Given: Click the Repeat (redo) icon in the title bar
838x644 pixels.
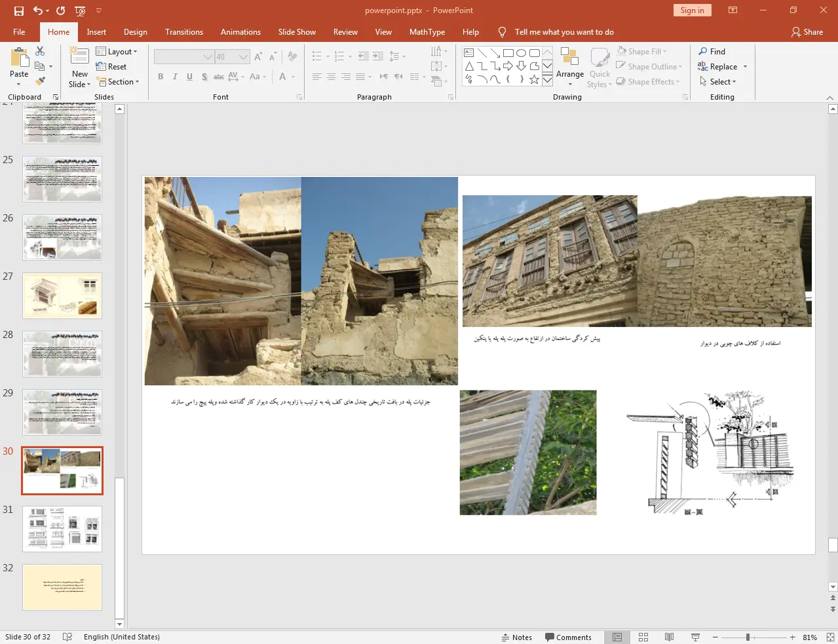Looking at the screenshot, I should pyautogui.click(x=61, y=10).
